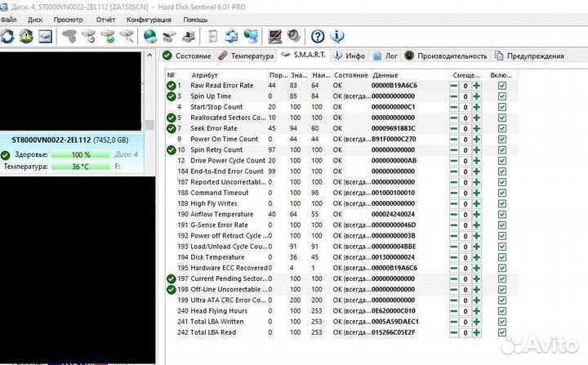Viewport: 588px width, 365px height.
Task: Click the blue info bubble icon
Action: click(336, 37)
